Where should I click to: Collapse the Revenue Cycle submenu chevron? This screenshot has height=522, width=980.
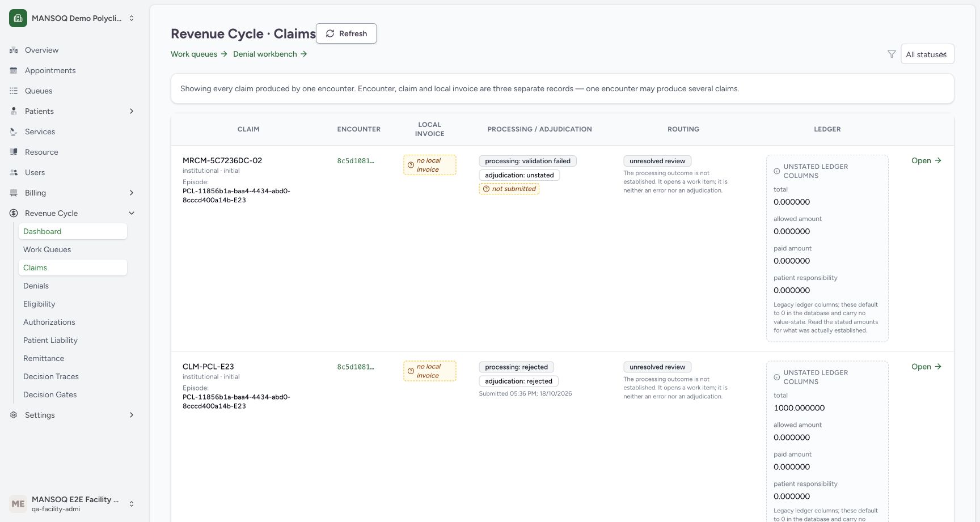[132, 214]
